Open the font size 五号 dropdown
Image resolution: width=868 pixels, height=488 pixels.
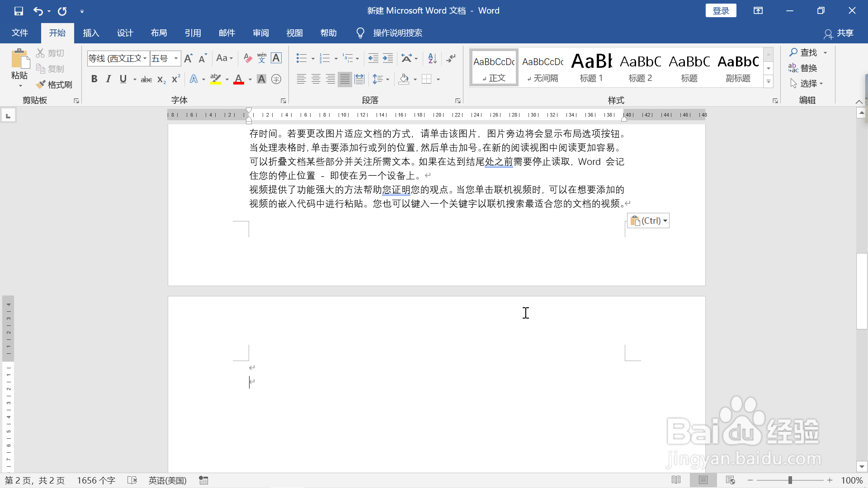[176, 58]
